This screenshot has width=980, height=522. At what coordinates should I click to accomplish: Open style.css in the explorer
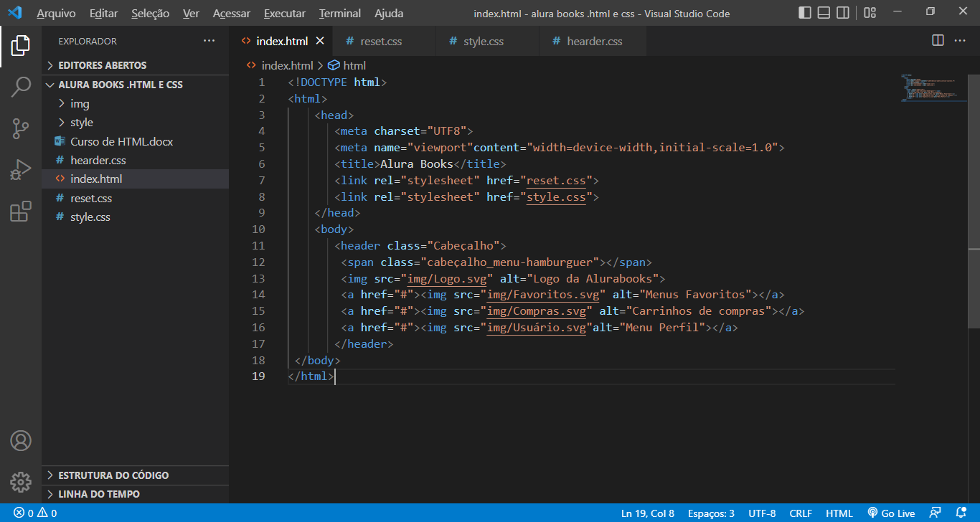135,217
